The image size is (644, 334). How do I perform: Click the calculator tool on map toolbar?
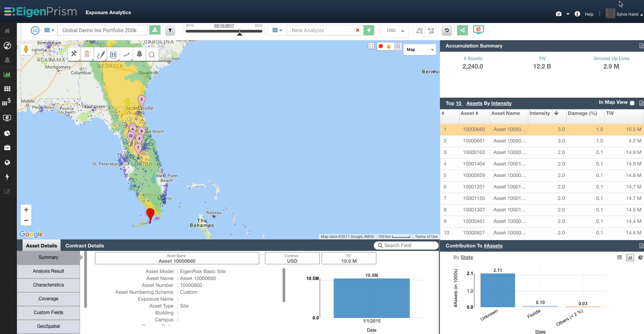point(113,54)
